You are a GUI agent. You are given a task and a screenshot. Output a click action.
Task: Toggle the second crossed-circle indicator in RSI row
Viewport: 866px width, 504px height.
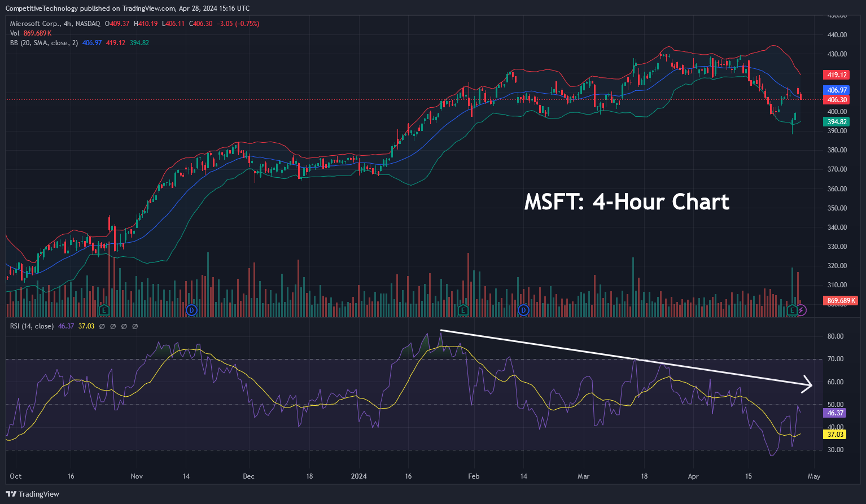click(113, 326)
